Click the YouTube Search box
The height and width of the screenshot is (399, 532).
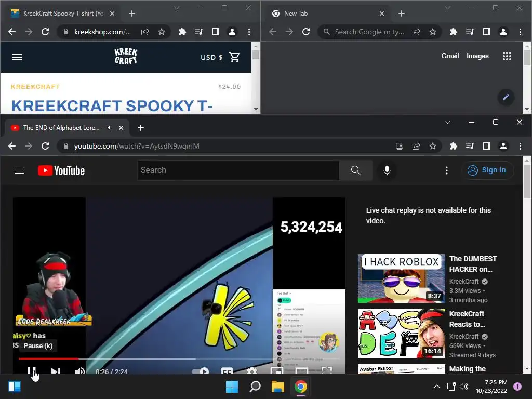tap(238, 170)
